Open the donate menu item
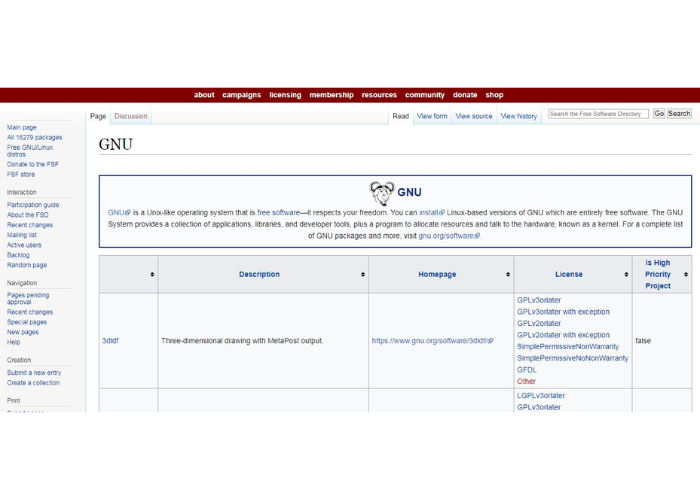Screen dimensions: 700x500 click(465, 95)
